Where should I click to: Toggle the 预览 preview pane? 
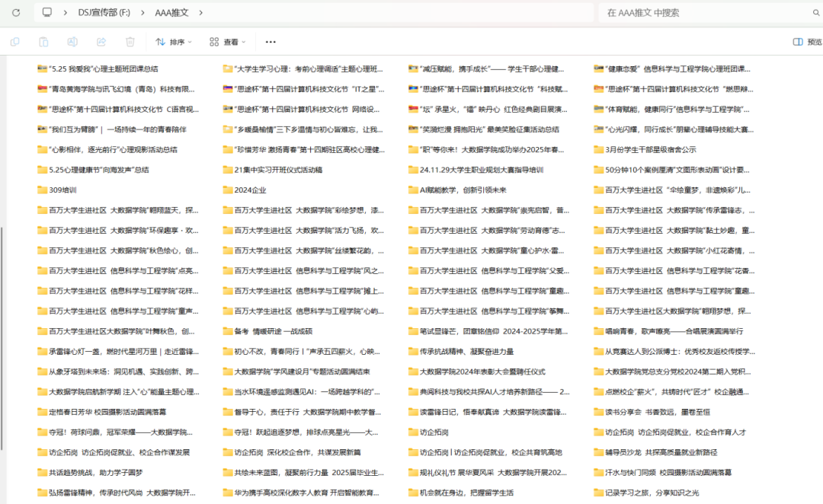point(807,42)
